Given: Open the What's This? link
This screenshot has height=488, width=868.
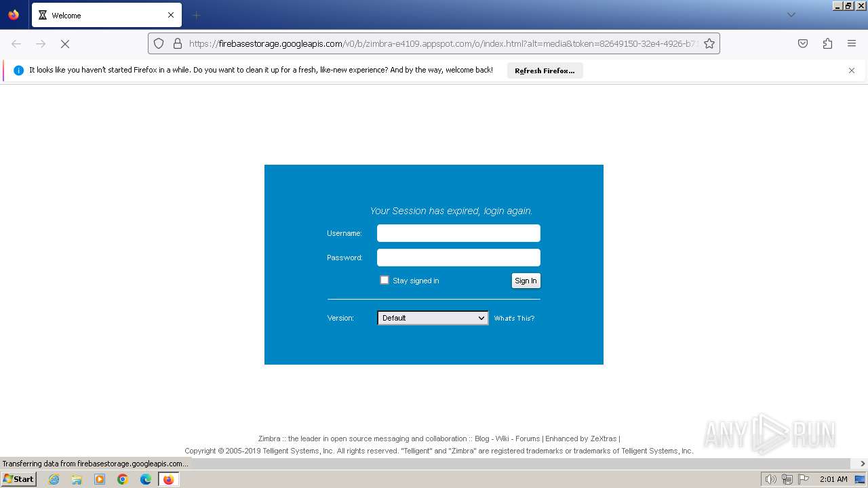Looking at the screenshot, I should [x=514, y=319].
